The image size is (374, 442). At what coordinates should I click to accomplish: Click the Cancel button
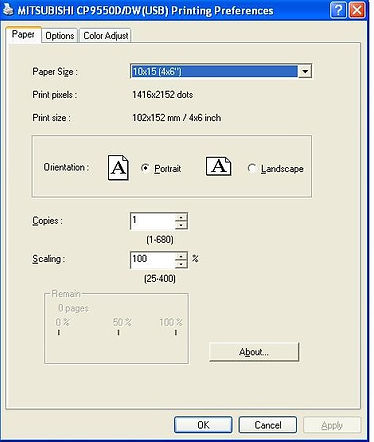tap(268, 425)
